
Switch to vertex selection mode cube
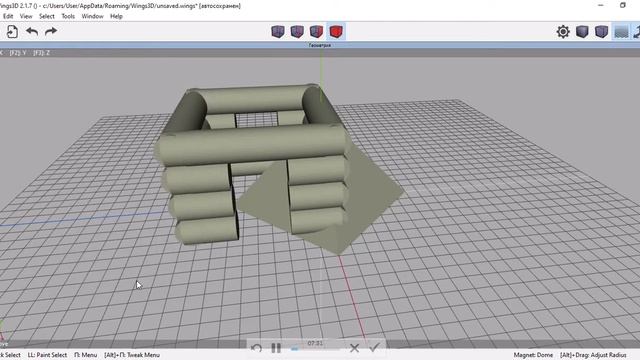[x=278, y=31]
